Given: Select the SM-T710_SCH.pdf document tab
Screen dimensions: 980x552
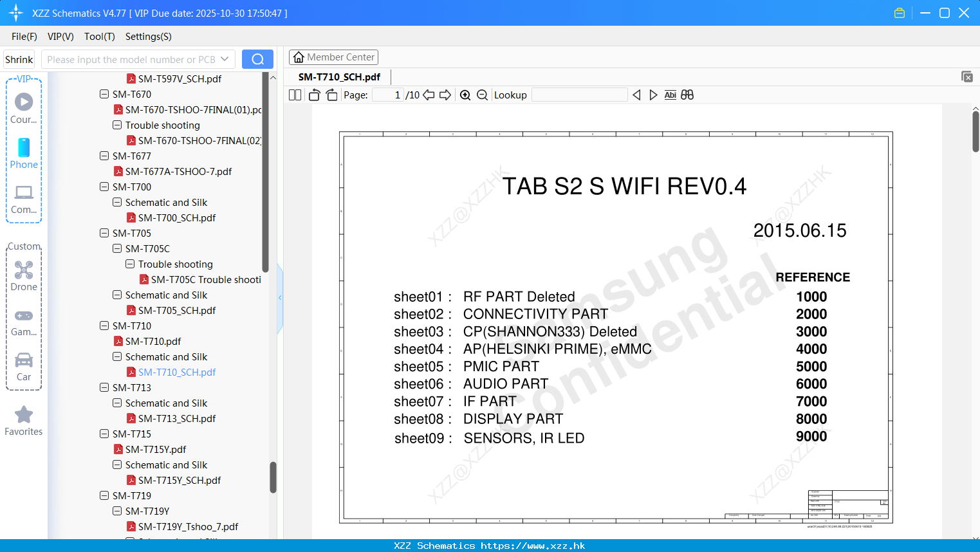Looking at the screenshot, I should tap(339, 77).
